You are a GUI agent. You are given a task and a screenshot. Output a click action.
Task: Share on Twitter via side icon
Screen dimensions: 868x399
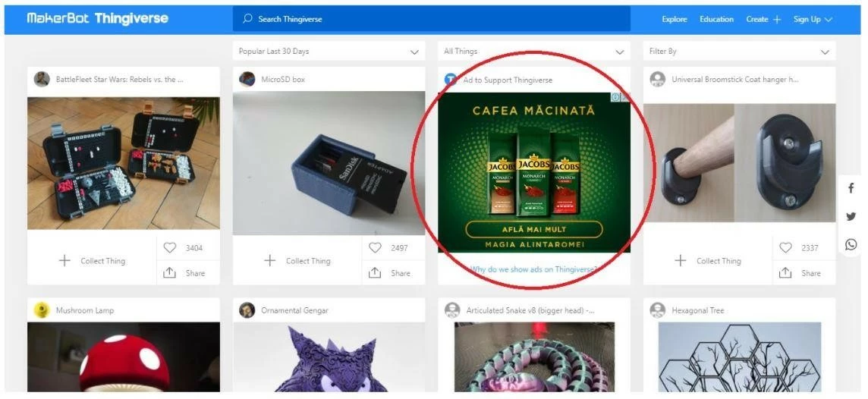[851, 216]
